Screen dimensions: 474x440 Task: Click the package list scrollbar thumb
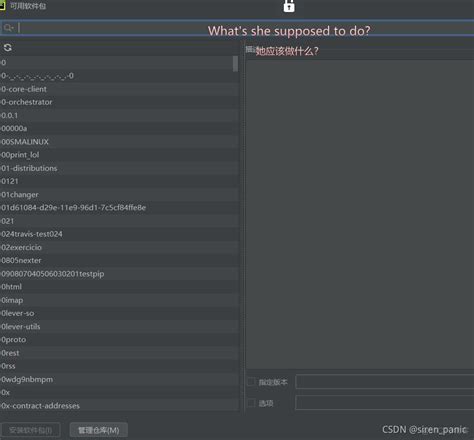point(235,63)
